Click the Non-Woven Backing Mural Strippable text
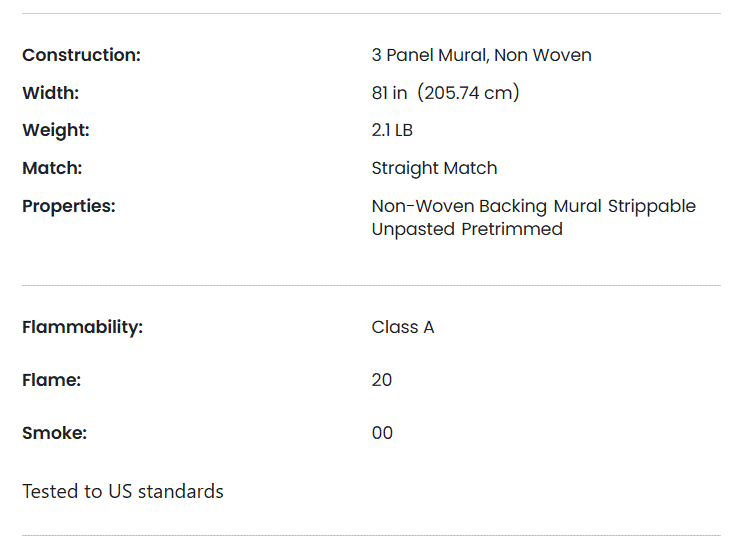The image size is (740, 548). tap(534, 206)
